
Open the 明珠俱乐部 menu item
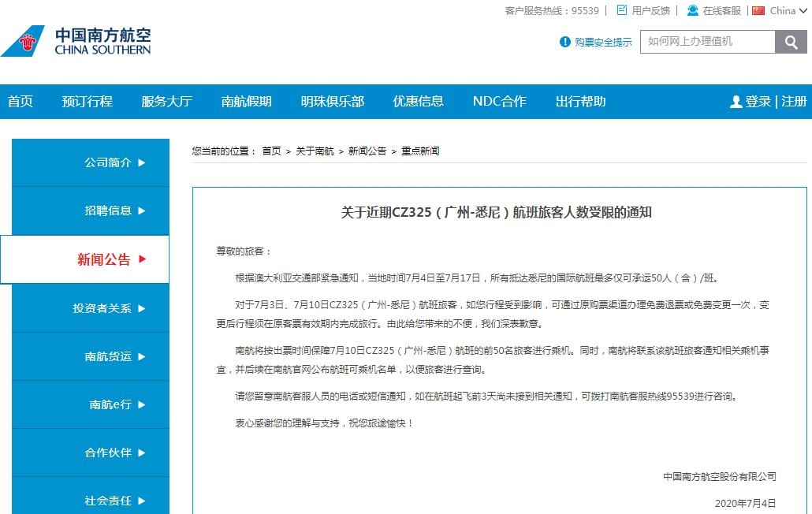(x=332, y=101)
